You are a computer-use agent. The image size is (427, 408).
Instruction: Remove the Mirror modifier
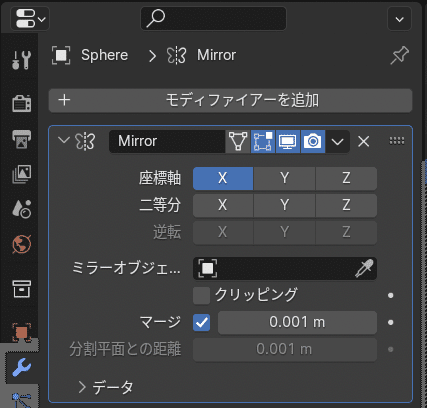click(x=363, y=141)
